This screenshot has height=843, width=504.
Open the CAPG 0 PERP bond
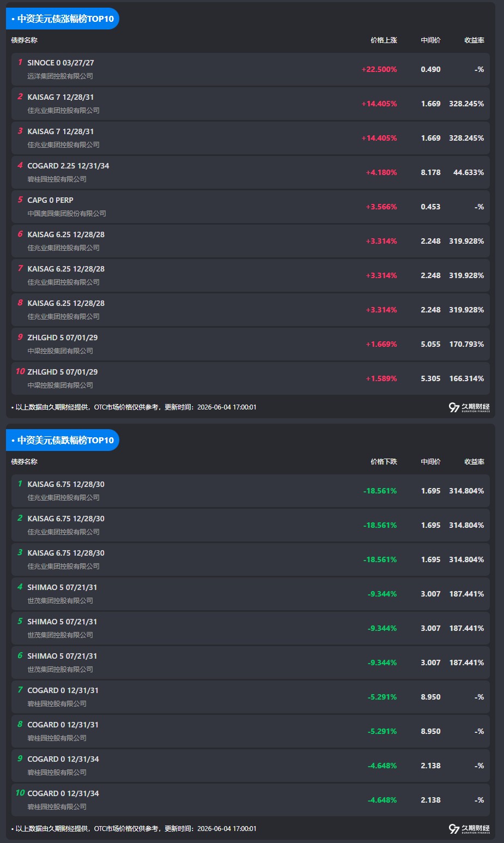click(251, 207)
